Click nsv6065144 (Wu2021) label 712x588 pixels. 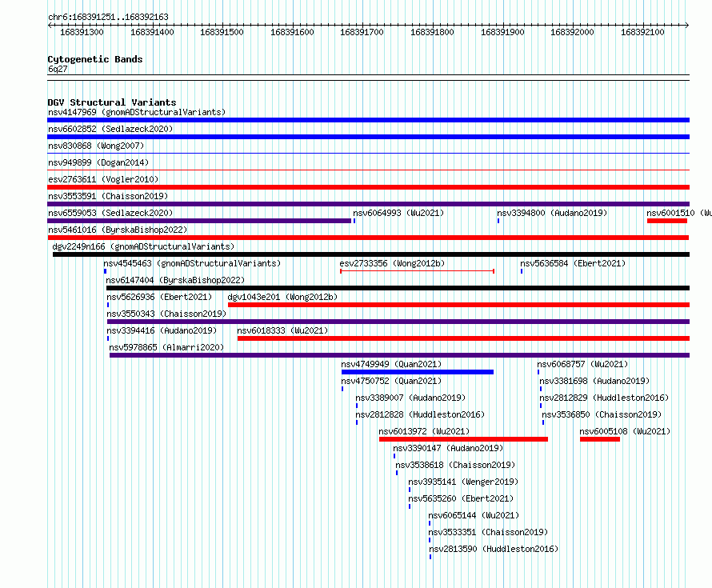pos(474,515)
